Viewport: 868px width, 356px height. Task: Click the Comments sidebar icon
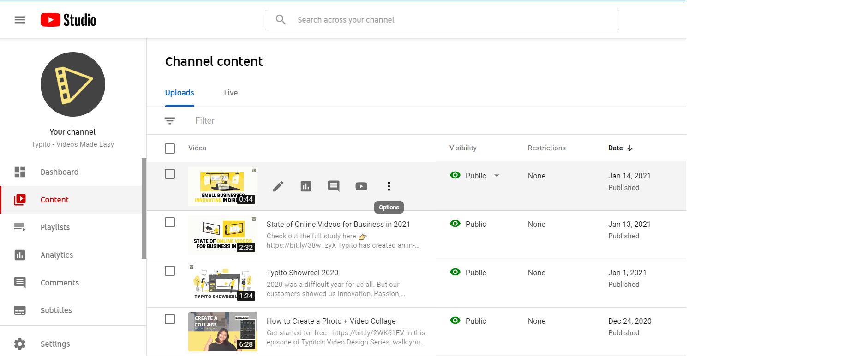[x=20, y=283]
